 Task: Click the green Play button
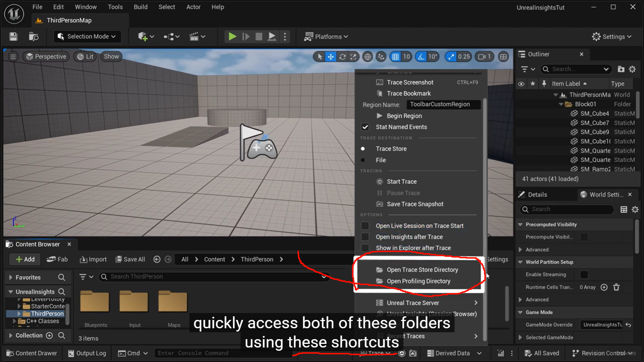click(x=232, y=37)
